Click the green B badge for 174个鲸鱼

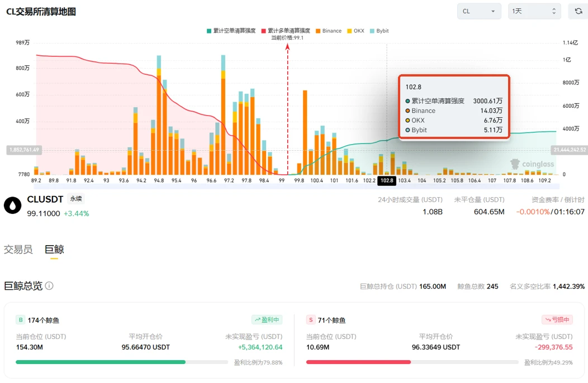21,320
